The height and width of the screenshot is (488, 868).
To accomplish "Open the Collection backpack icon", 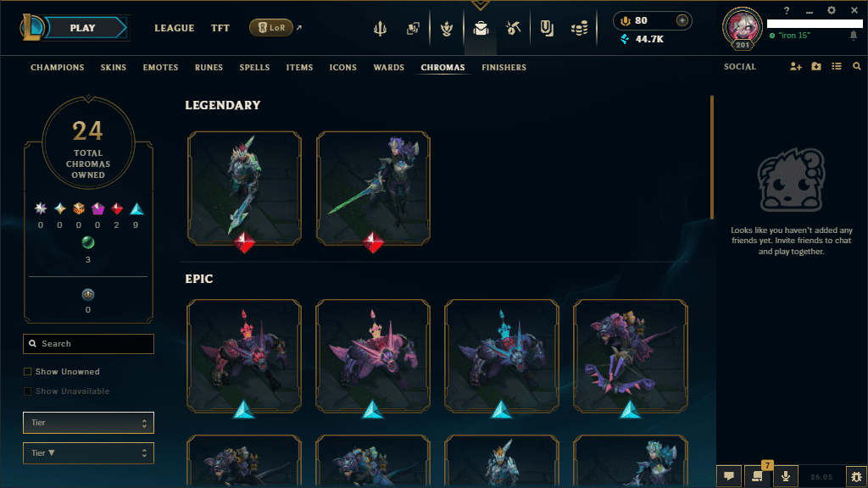I will [x=481, y=28].
